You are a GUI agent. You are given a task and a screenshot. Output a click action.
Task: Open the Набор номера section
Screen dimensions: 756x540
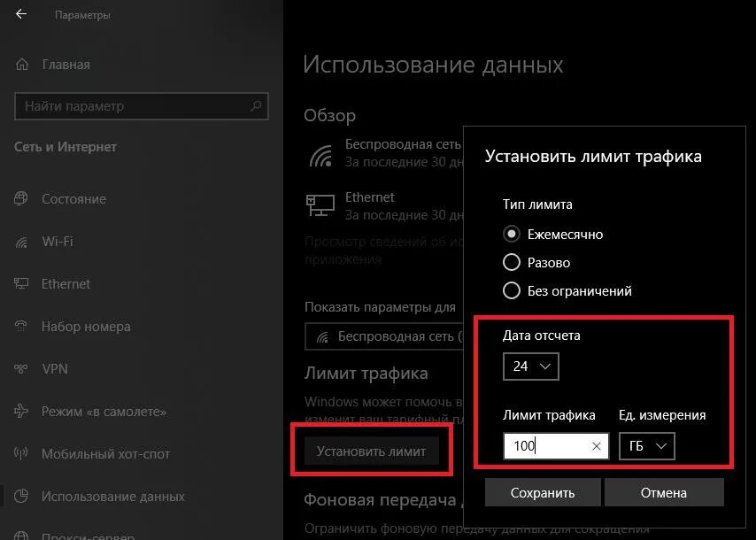pos(86,327)
